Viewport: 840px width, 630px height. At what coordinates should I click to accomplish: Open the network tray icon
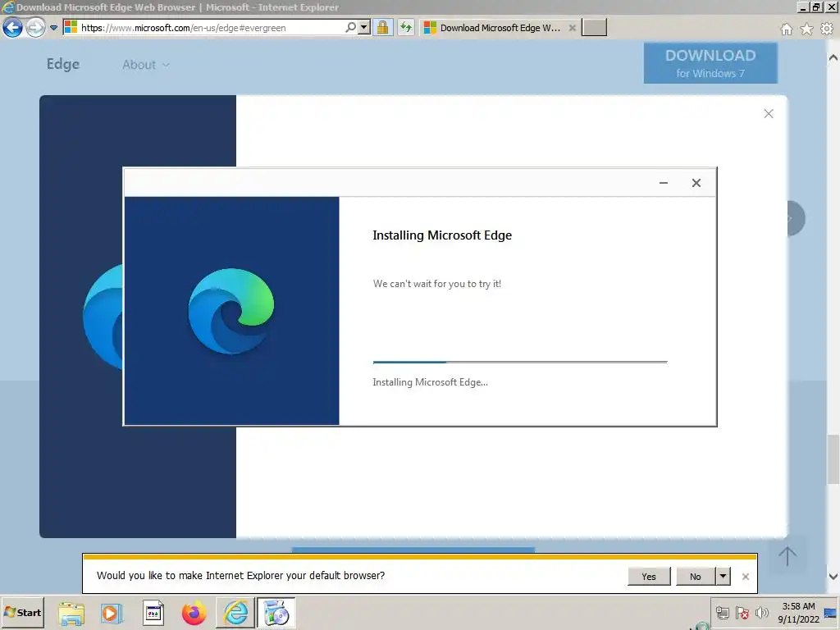[x=722, y=613]
